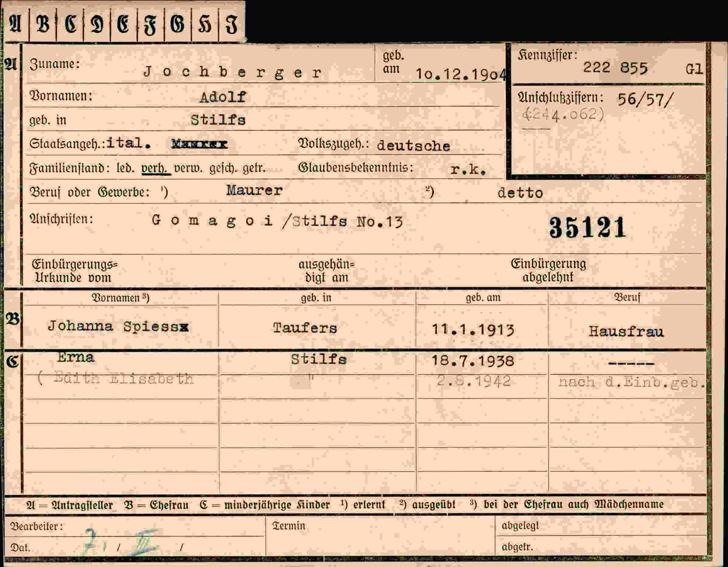The height and width of the screenshot is (567, 728).
Task: Select index tab letter D
Action: pos(97,25)
